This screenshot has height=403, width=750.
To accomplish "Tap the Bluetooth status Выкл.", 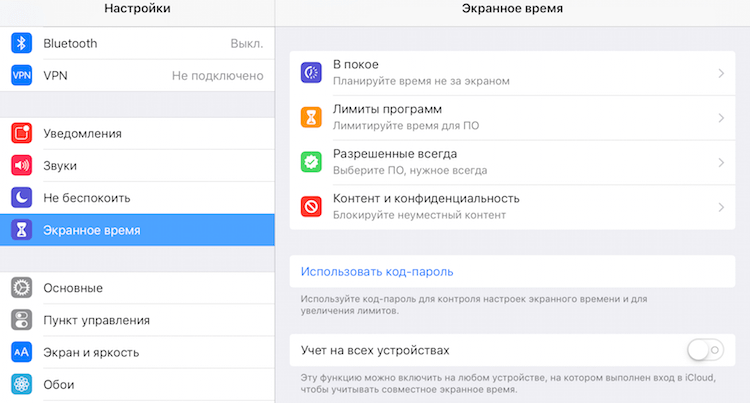I will (247, 44).
